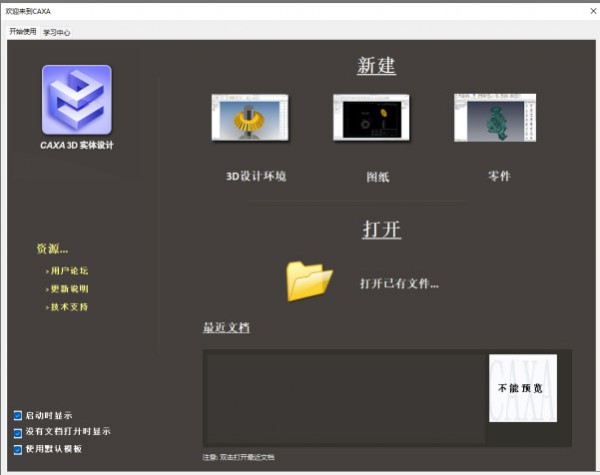Click the yellow open-folder icon

309,281
